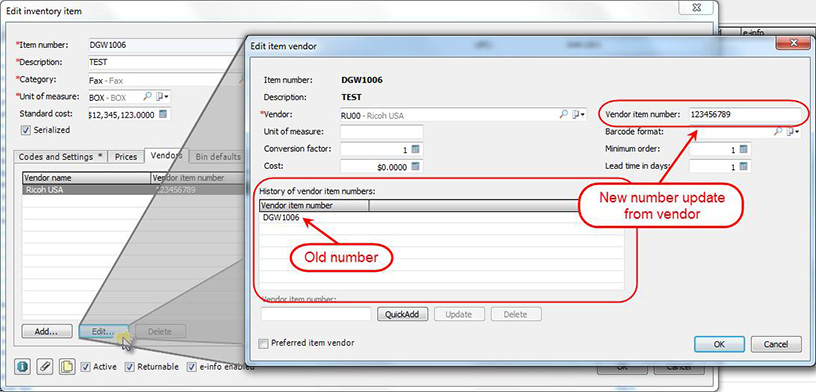Click the Vendor lookup magnifier icon

click(564, 115)
